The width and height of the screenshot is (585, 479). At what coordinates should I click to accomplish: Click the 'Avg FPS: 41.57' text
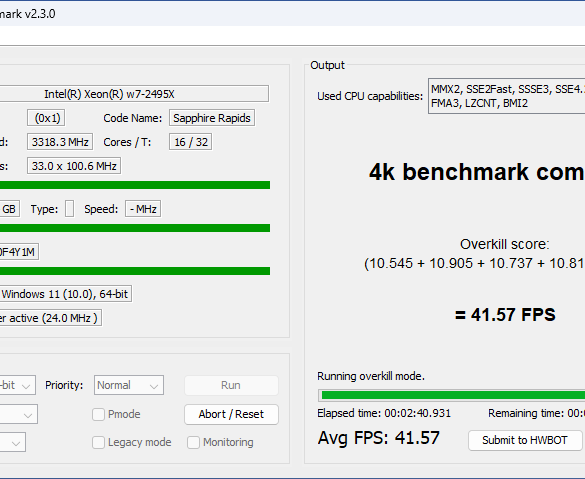(379, 438)
